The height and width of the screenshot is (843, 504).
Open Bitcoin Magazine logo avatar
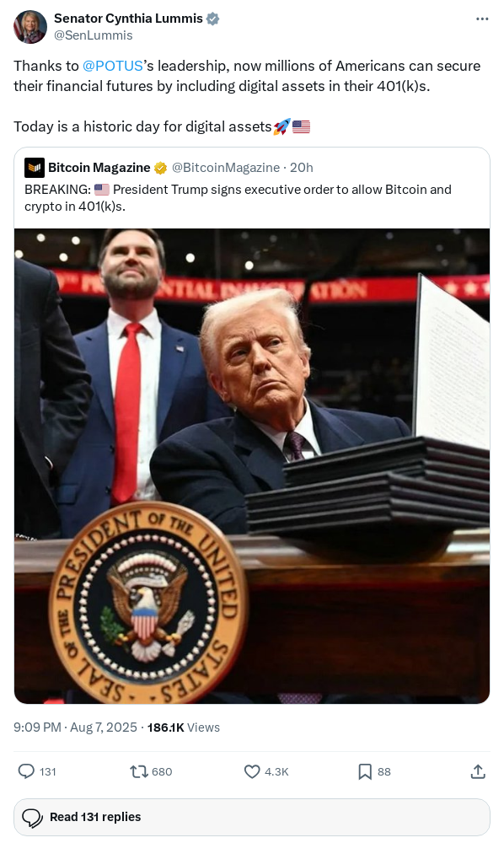pos(35,168)
